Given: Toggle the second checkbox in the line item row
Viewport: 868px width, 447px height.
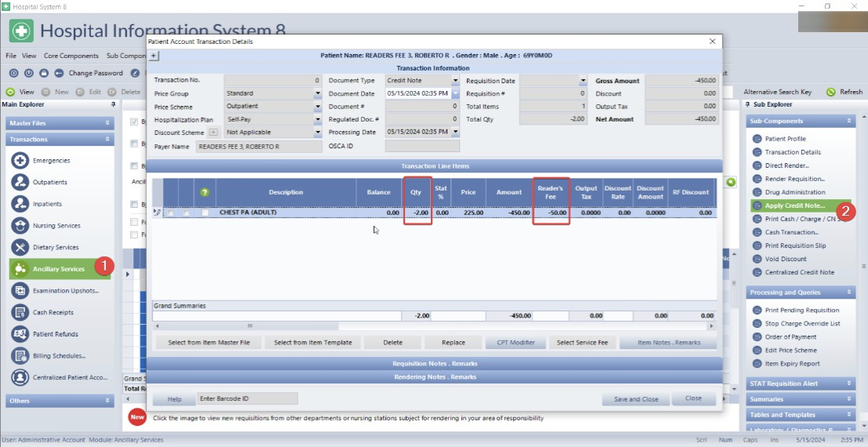Looking at the screenshot, I should coord(186,213).
